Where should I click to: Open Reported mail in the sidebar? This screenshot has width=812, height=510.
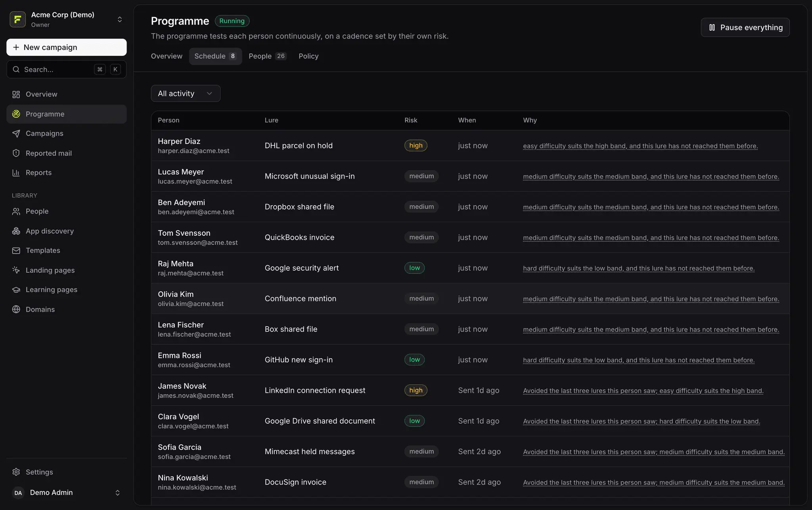(67, 153)
